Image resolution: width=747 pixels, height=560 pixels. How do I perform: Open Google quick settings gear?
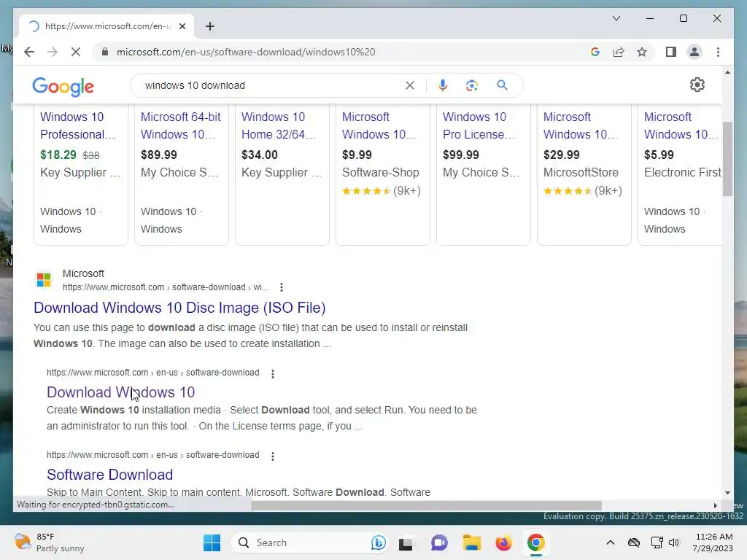coord(697,85)
